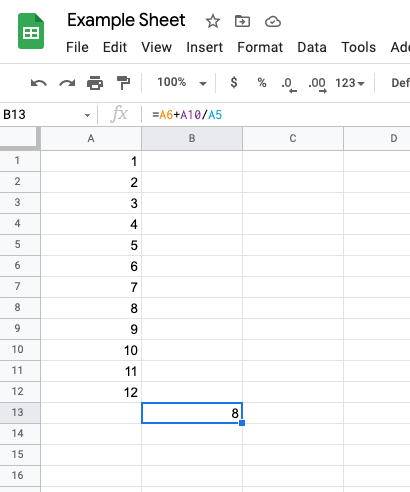Screen dimensions: 410x492
Task: Click the Print icon
Action: click(x=95, y=83)
